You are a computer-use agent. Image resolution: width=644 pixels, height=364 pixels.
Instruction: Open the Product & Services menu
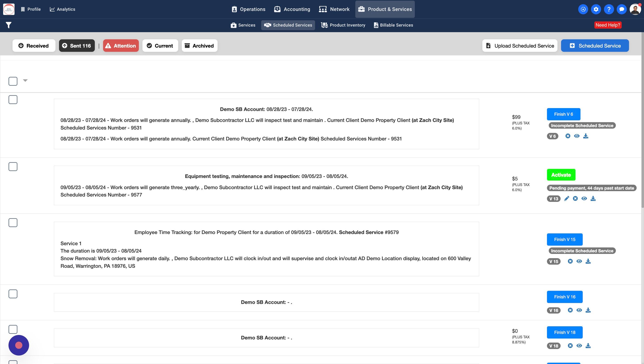point(385,9)
